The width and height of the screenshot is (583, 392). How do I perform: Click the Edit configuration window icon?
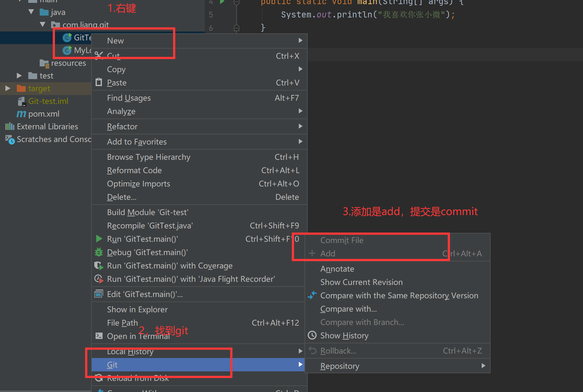[x=99, y=294]
